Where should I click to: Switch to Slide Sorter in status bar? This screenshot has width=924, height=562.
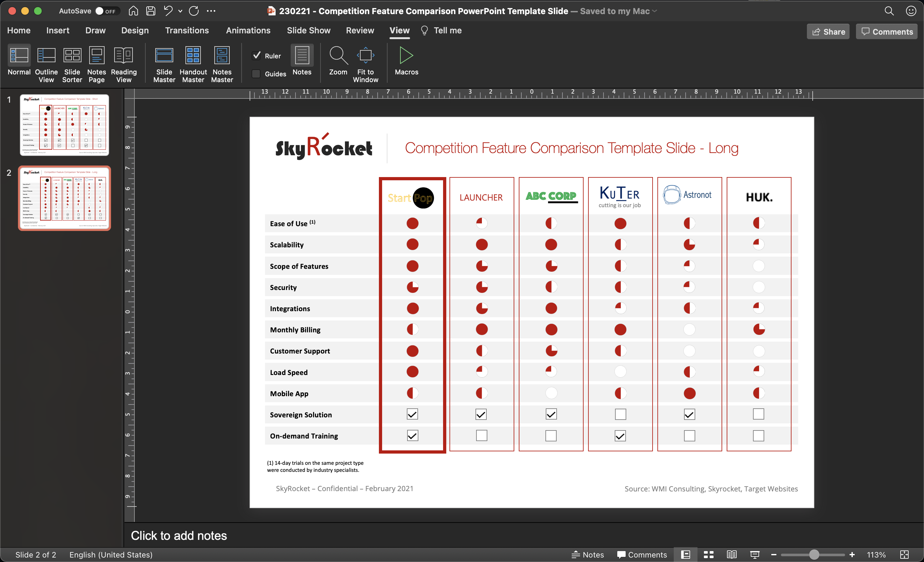point(708,555)
